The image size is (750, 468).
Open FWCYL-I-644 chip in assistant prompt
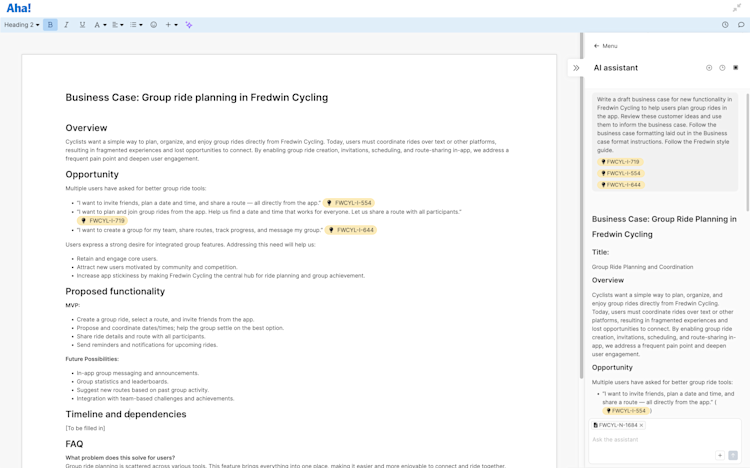coord(620,185)
